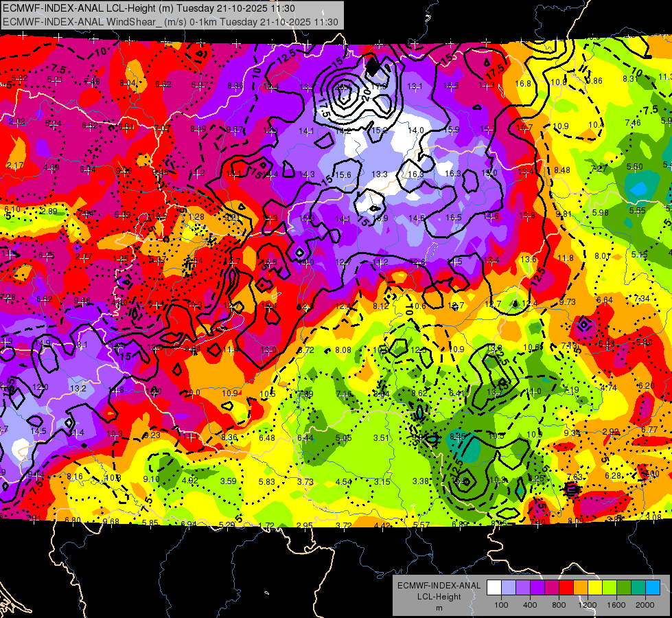Click the legend tick label "1200"
The width and height of the screenshot is (672, 618).
588,605
